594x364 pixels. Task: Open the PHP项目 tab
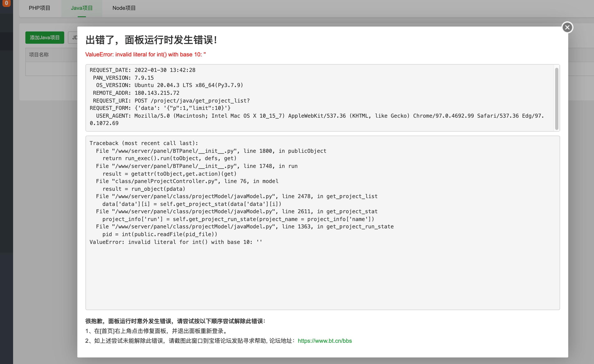pos(40,8)
